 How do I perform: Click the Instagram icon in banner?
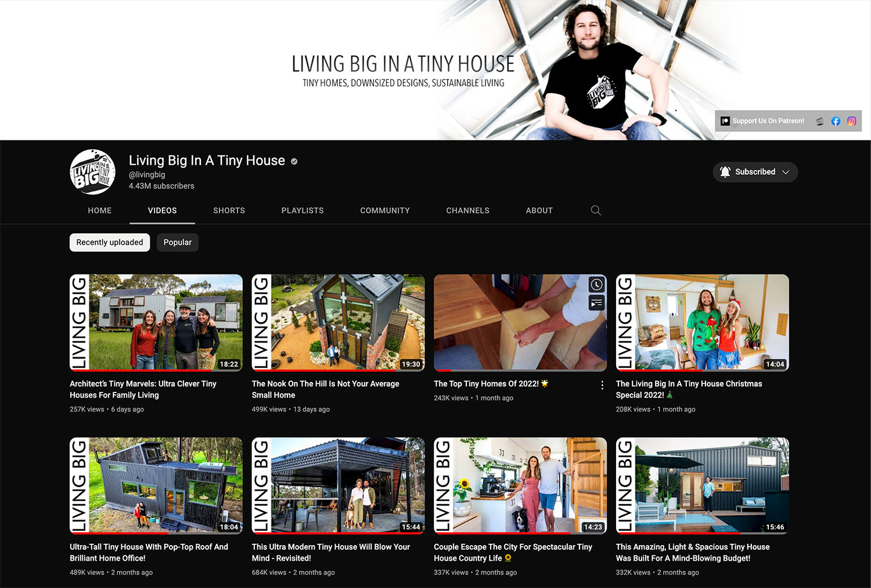pos(852,121)
